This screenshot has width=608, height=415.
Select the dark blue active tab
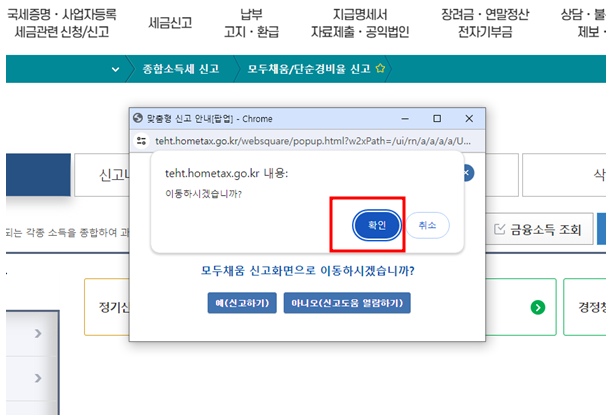38,175
